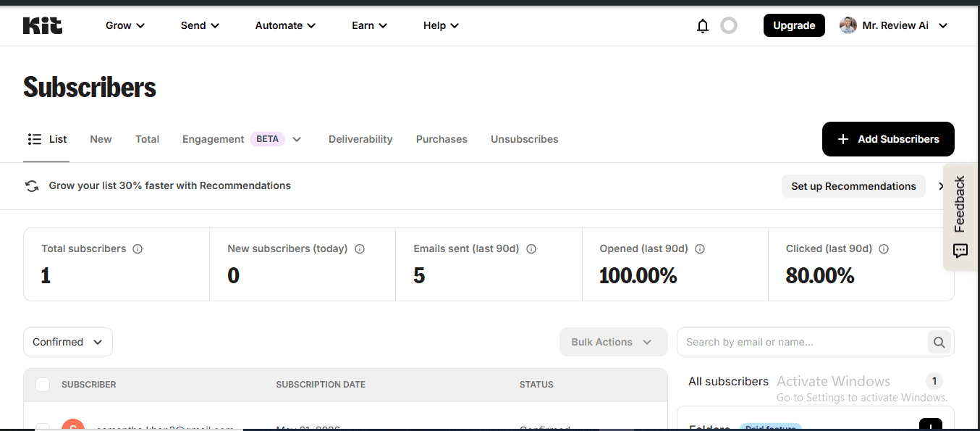Click the circular progress indicator beside the bell
Screen dimensions: 980x431
point(729,25)
